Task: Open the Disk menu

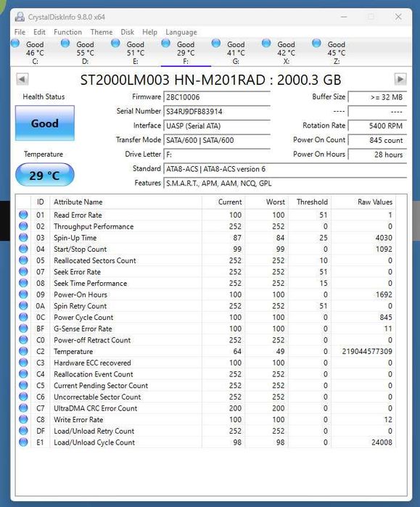Action: click(128, 32)
